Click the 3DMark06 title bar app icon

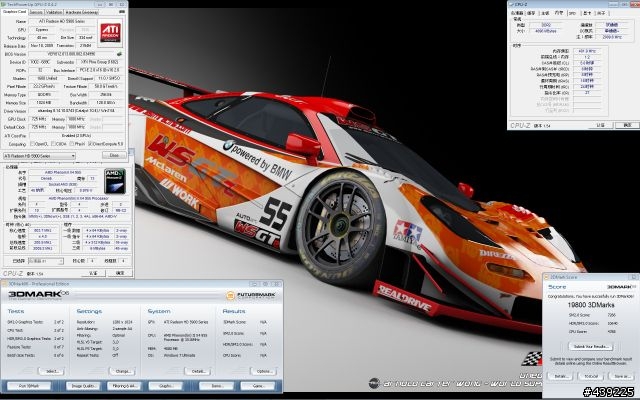pos(5,284)
